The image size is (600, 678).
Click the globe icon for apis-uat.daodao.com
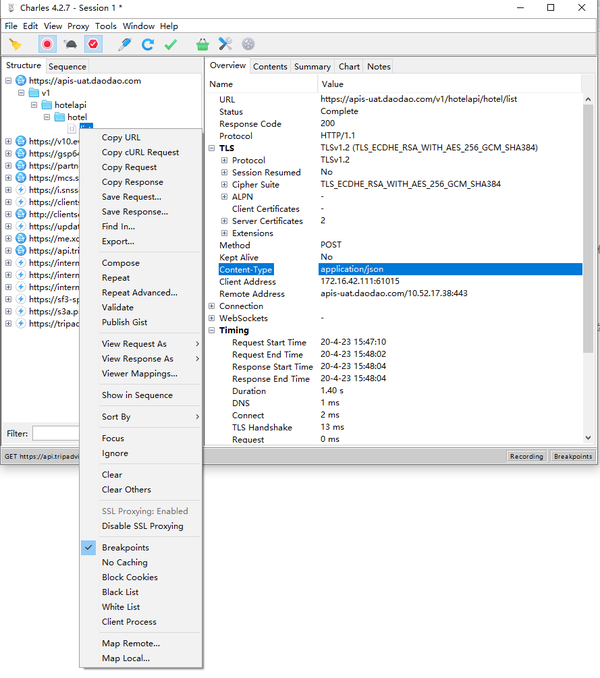[x=21, y=80]
